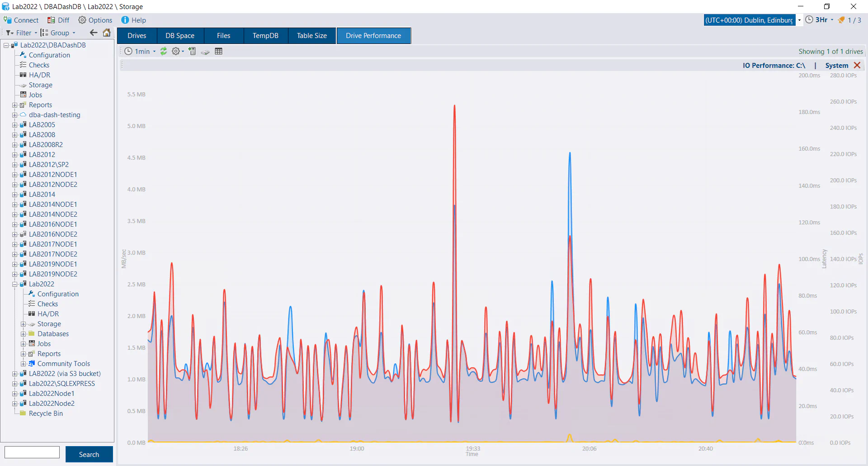The width and height of the screenshot is (868, 466).
Task: Expand the LAB2005 tree node
Action: pos(14,125)
